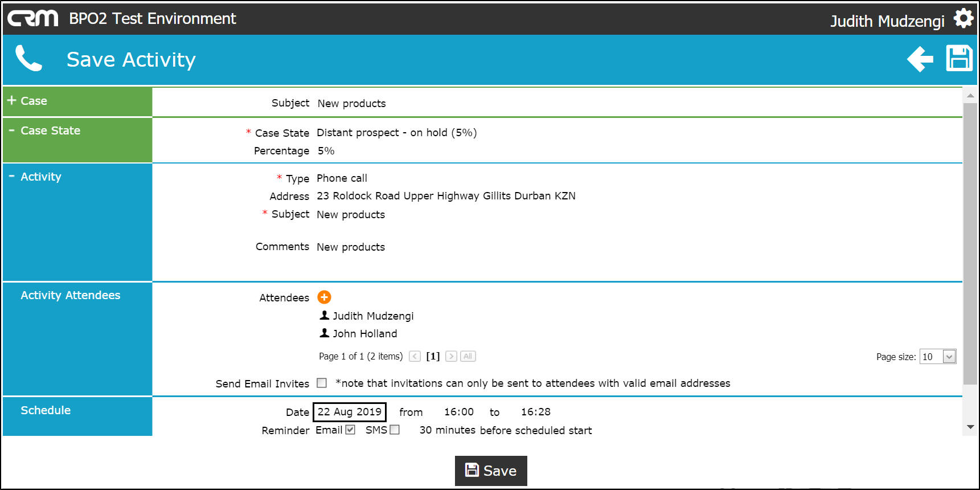Select the Schedule section tab
980x490 pixels.
click(46, 410)
